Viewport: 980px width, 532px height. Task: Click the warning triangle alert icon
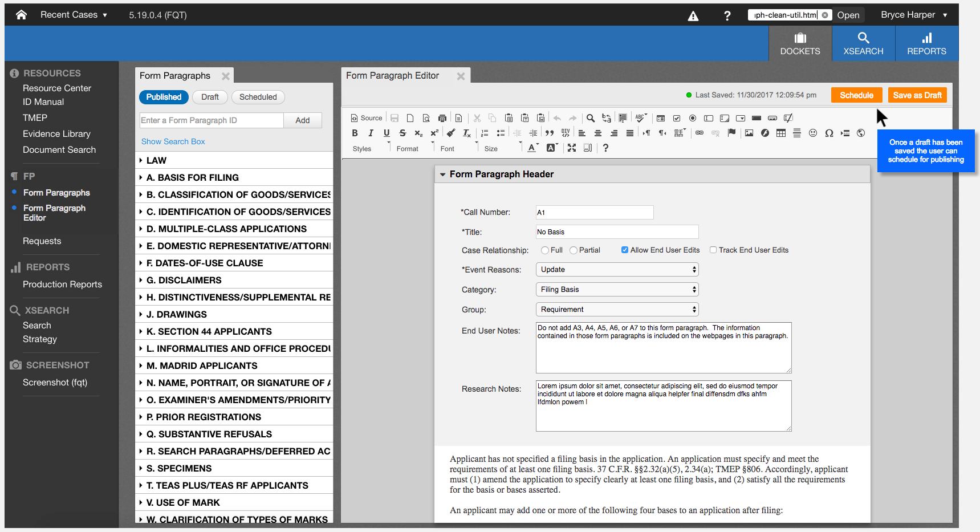point(693,16)
